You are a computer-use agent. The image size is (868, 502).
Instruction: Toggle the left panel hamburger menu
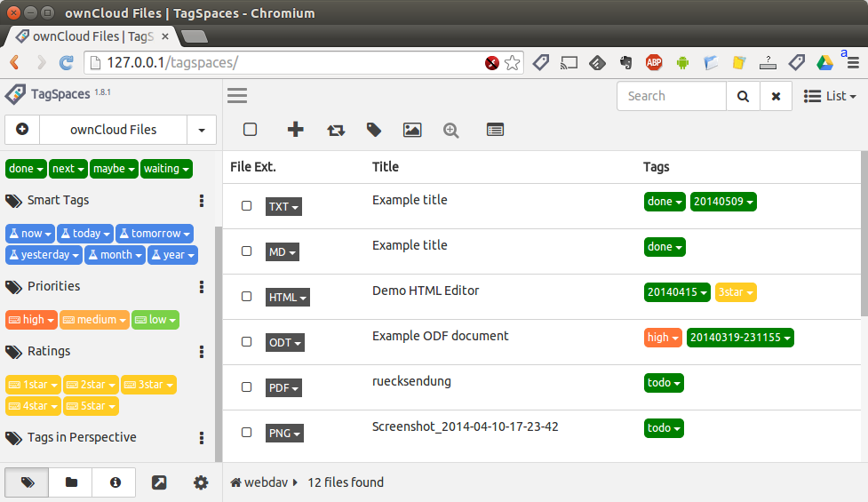coord(237,96)
